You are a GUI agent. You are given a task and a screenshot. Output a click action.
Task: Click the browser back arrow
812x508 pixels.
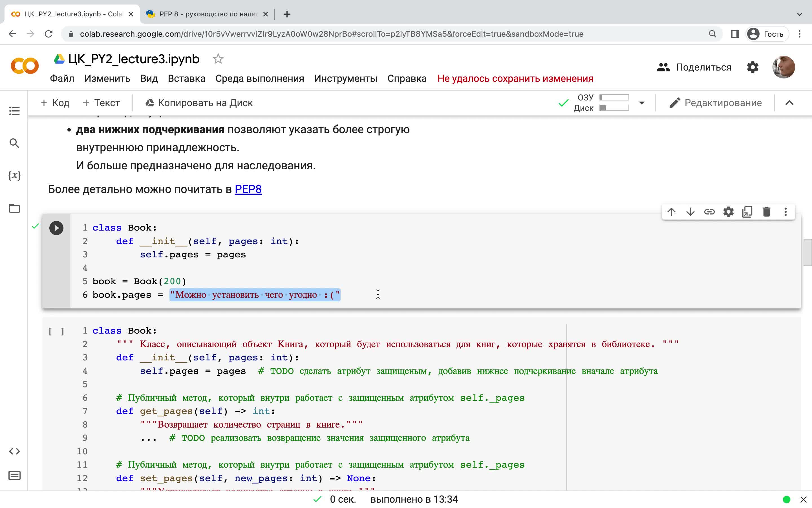click(x=12, y=34)
